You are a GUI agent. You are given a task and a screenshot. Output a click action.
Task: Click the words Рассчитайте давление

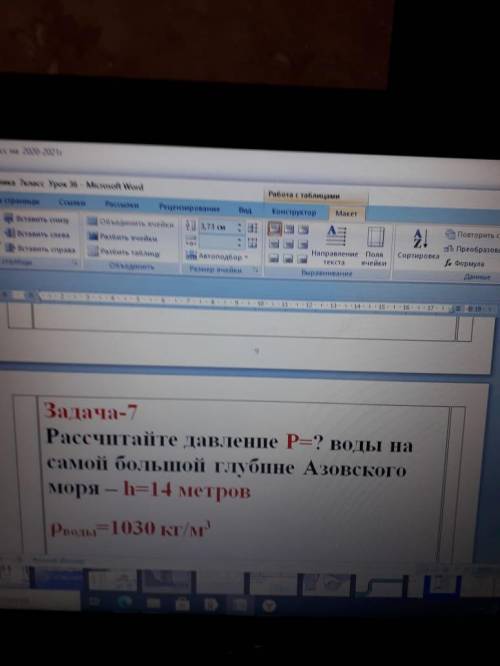click(x=162, y=439)
